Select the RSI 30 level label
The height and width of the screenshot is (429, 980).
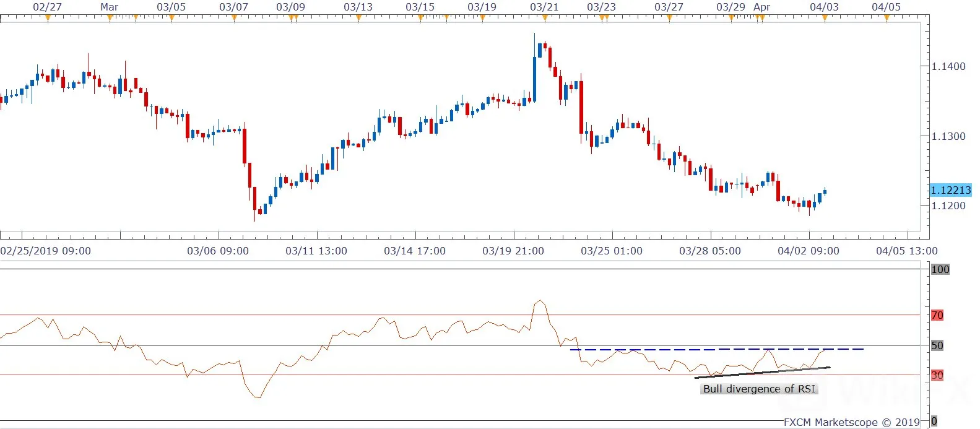pyautogui.click(x=937, y=375)
